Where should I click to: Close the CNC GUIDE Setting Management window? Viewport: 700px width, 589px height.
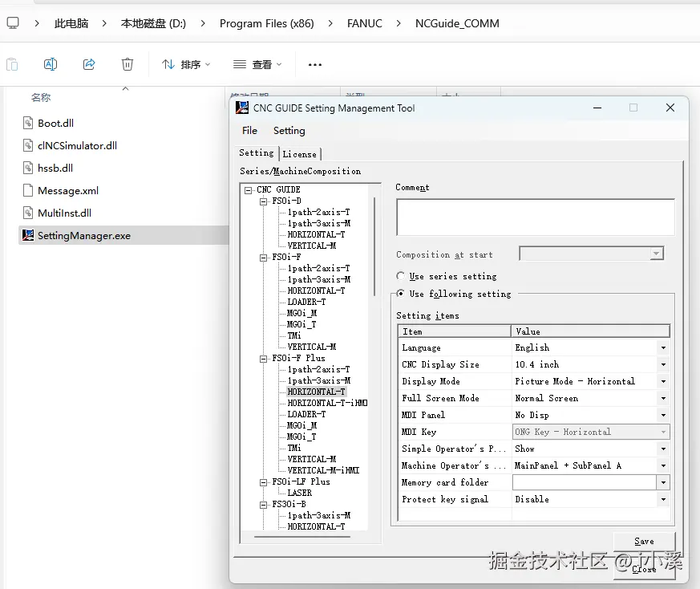[x=670, y=108]
